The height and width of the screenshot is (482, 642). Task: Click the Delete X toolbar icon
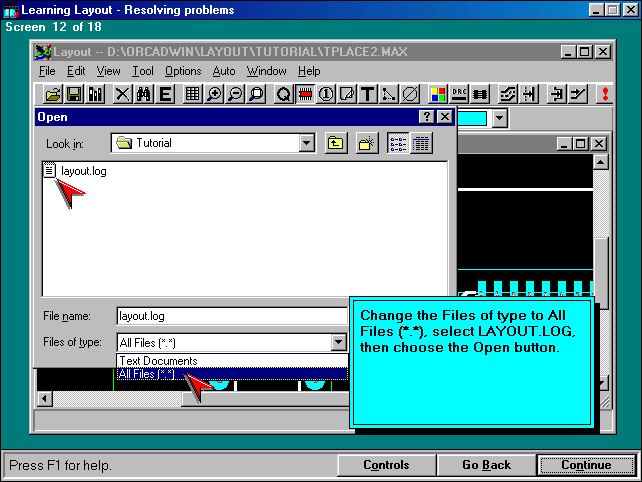(x=123, y=94)
